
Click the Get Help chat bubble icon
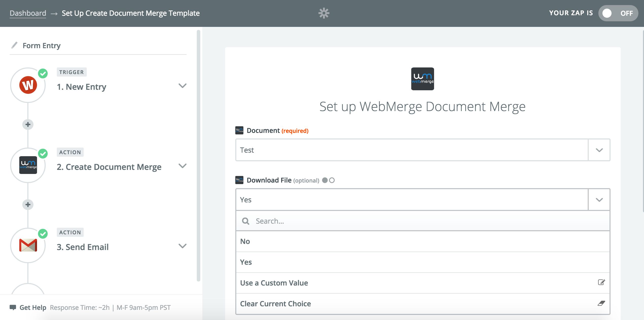[x=13, y=307]
